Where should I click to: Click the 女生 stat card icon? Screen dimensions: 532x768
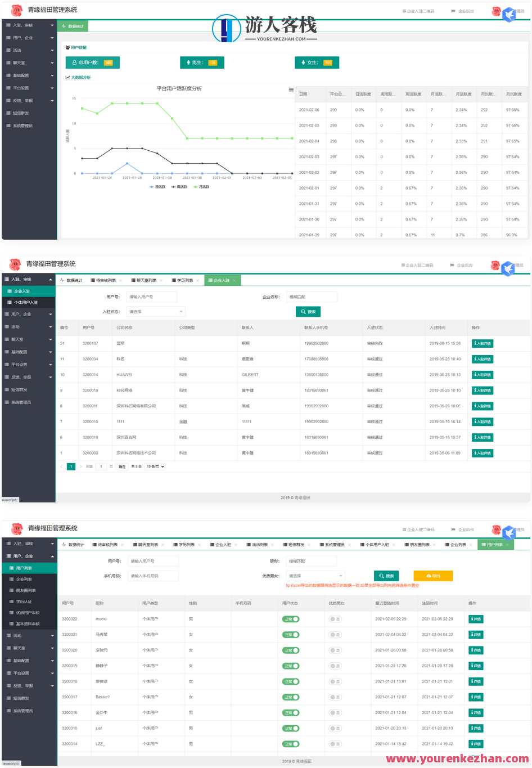(x=304, y=63)
